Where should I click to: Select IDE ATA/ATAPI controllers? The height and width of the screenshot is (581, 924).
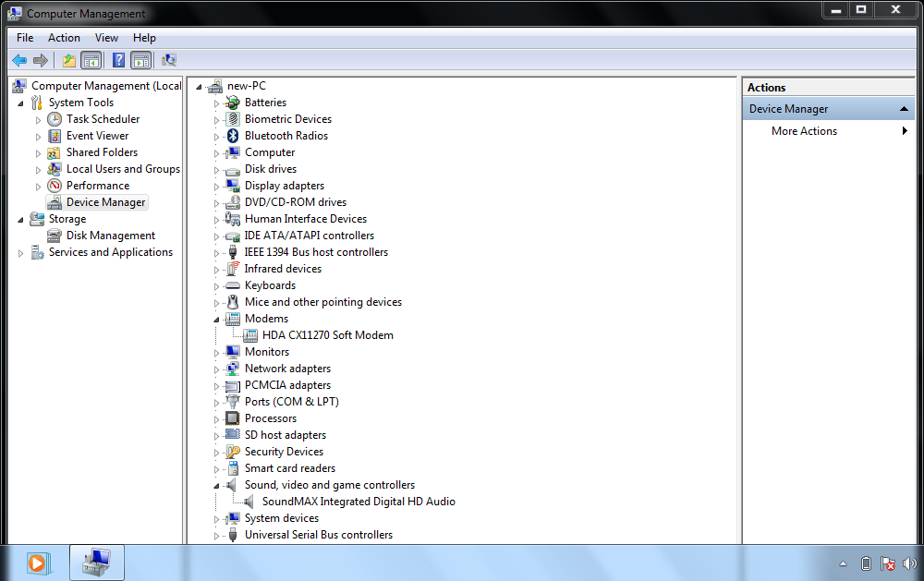(x=310, y=236)
